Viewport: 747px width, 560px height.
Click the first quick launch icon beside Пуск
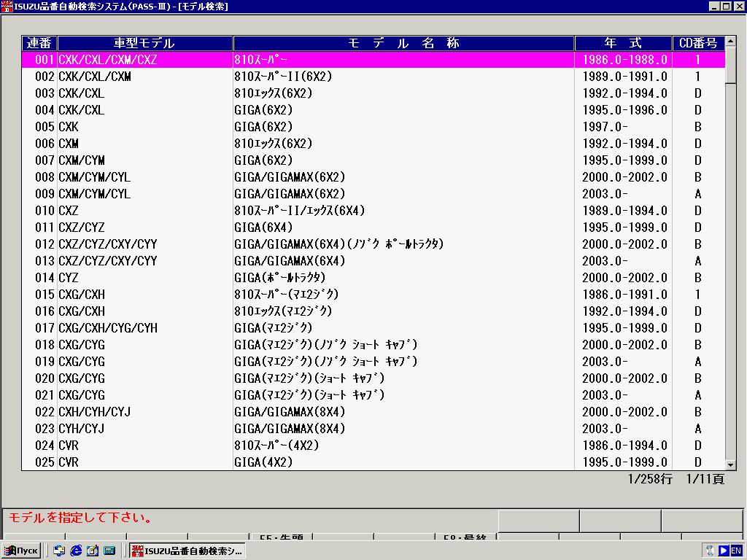[x=59, y=551]
